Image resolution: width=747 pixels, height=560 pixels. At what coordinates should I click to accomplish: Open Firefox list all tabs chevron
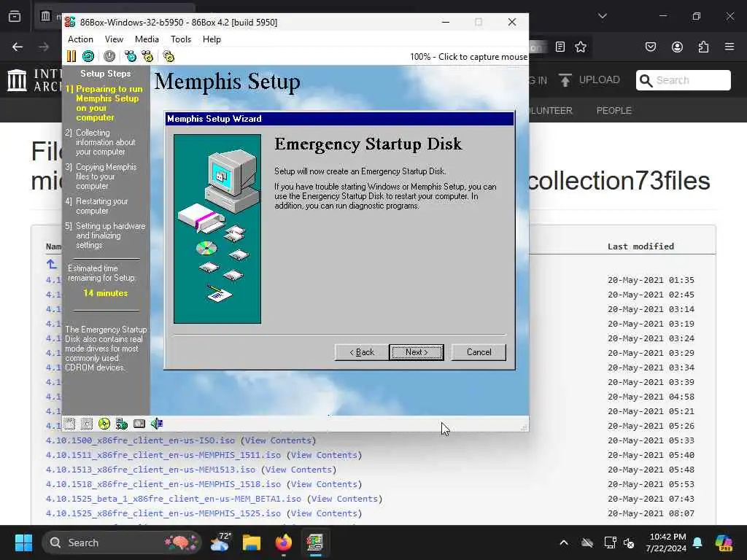pos(603,16)
